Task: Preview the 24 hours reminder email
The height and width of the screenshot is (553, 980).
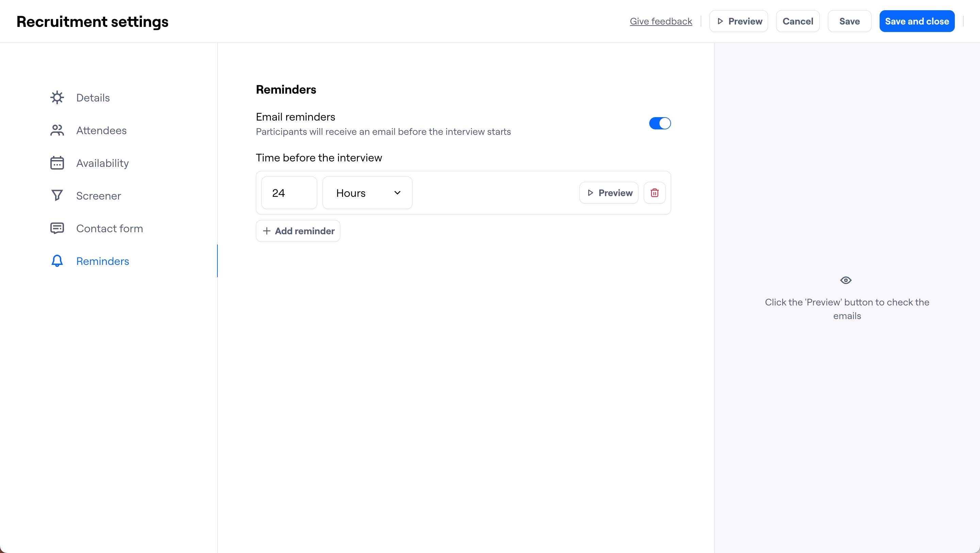Action: pos(609,193)
